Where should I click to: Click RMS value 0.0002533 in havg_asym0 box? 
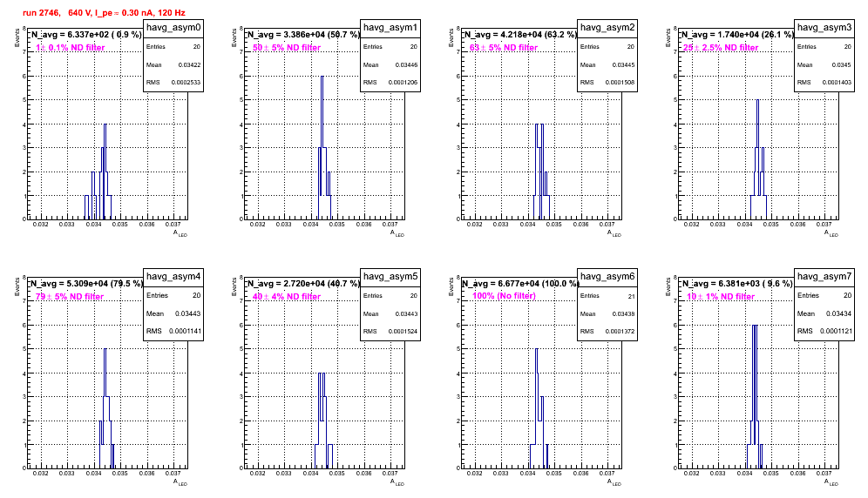coord(186,83)
